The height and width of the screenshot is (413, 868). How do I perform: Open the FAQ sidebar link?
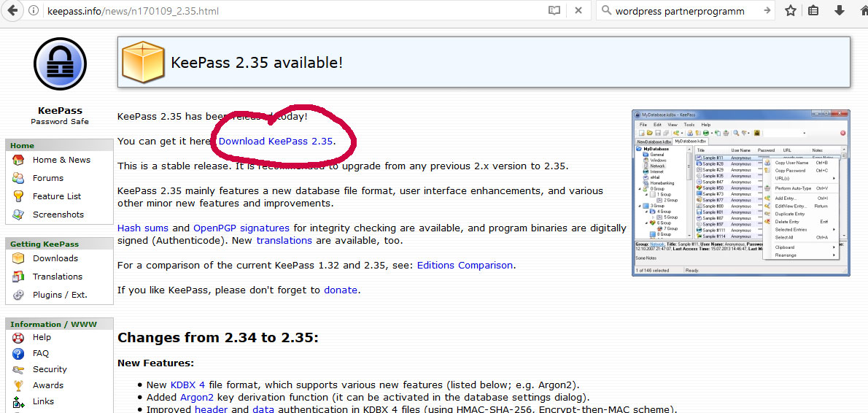pyautogui.click(x=41, y=353)
